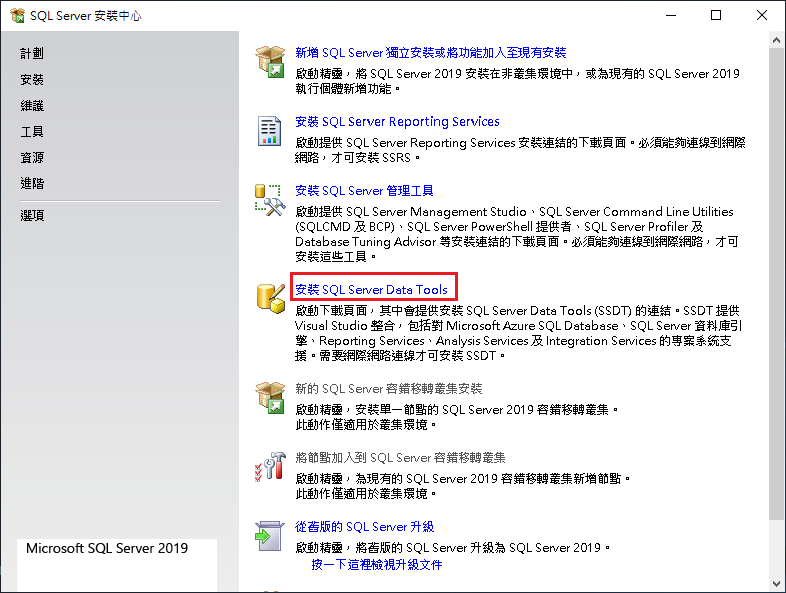Viewport: 786px width, 593px height.
Task: Open the 選項 sidebar entry
Action: point(32,215)
